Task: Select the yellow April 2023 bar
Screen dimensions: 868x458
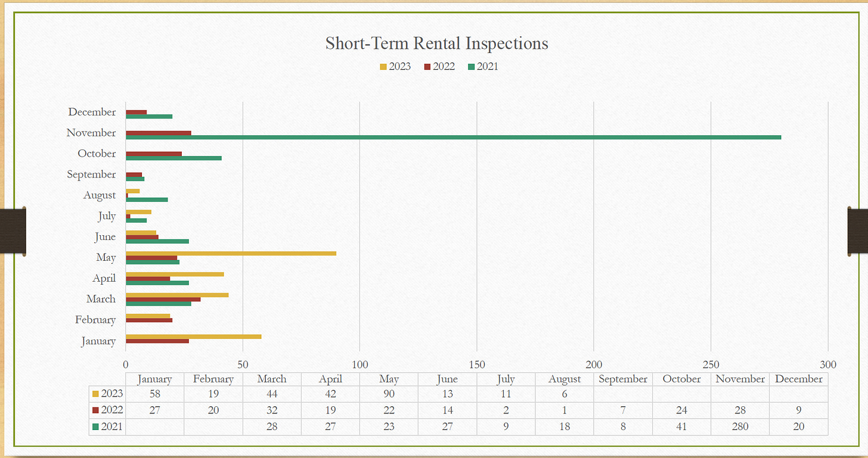Action: (175, 274)
